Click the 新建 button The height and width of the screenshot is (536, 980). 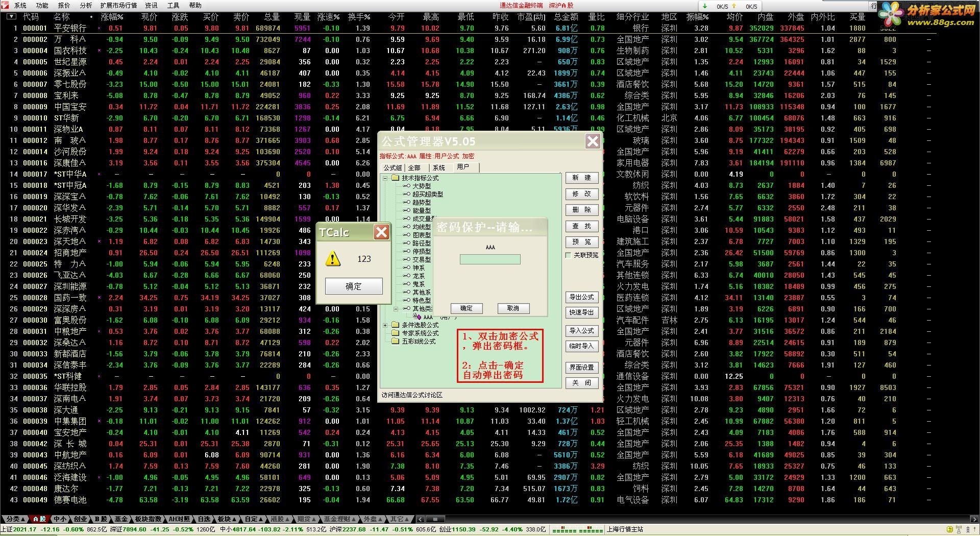tap(581, 178)
